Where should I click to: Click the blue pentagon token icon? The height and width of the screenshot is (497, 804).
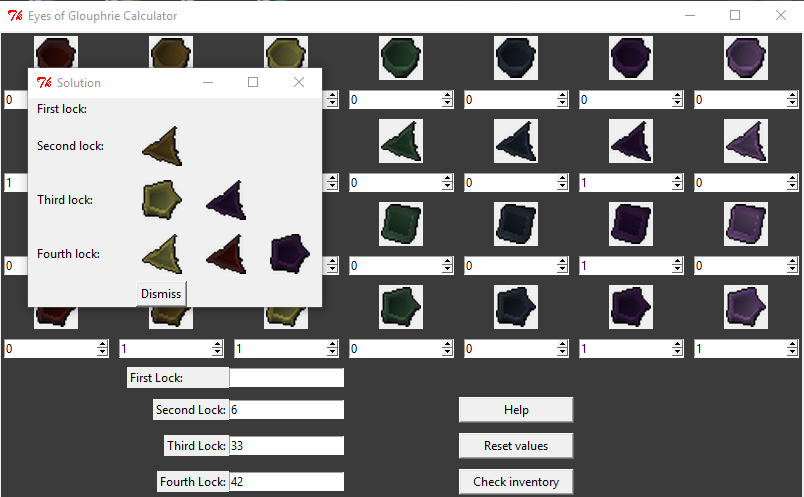(x=516, y=307)
